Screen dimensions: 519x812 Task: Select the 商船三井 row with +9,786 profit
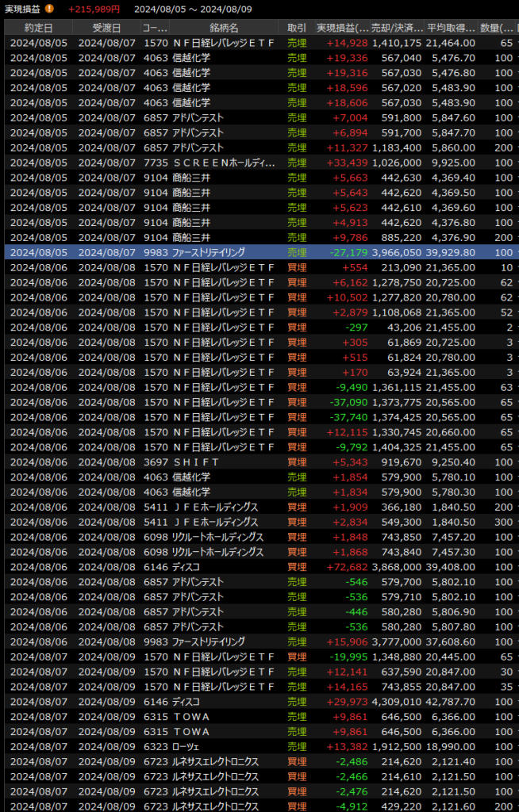pos(259,237)
